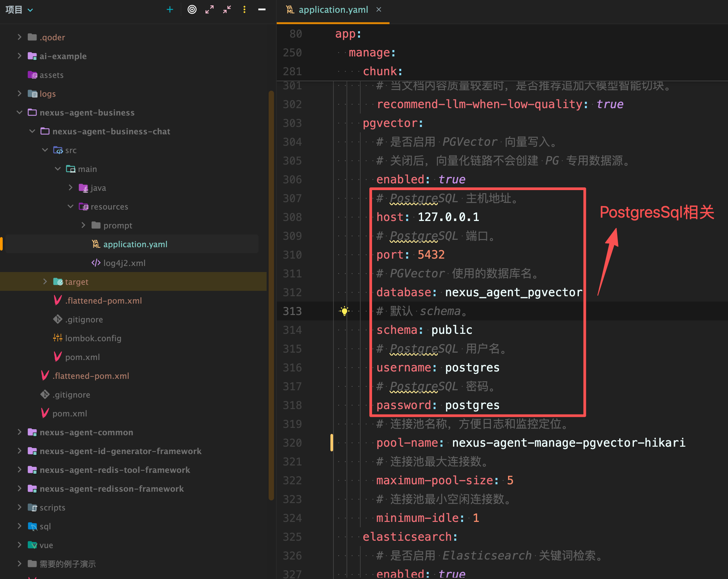
Task: Hide the project panel with minimize icon
Action: (x=262, y=10)
